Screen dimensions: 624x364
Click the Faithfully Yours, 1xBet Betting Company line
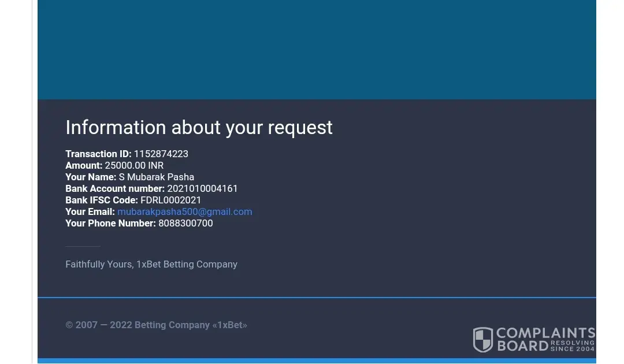151,264
